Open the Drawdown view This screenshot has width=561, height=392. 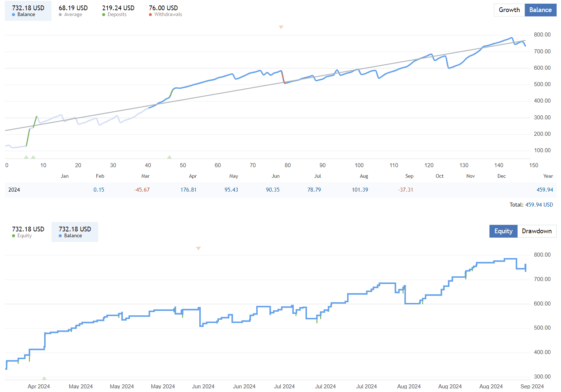[x=537, y=231]
